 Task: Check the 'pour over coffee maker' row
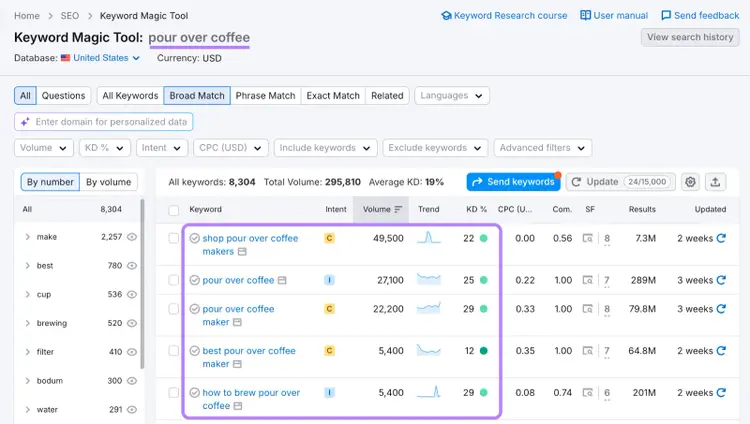[x=174, y=309]
